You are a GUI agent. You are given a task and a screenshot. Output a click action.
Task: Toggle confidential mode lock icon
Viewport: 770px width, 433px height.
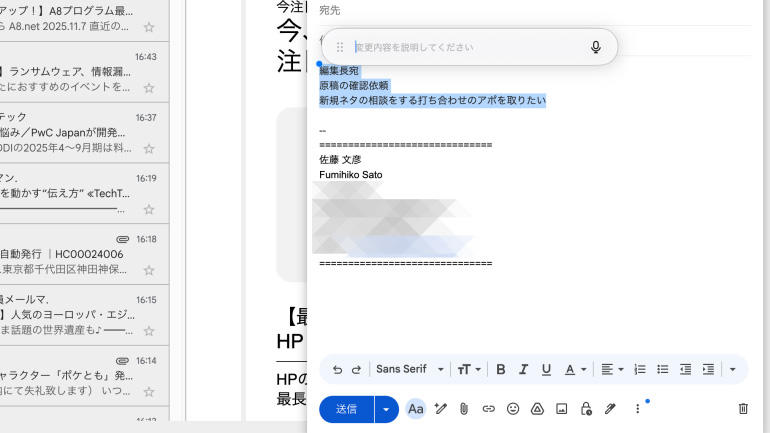586,409
